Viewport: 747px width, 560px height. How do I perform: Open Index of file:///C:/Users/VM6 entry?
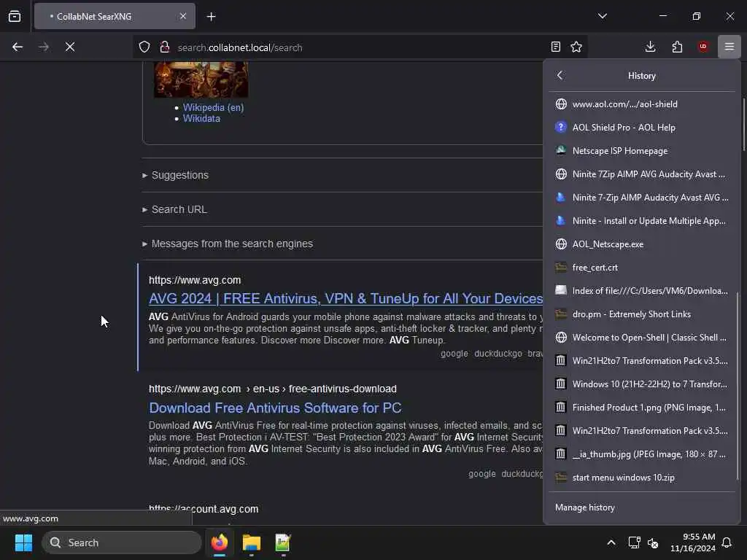[x=642, y=290]
